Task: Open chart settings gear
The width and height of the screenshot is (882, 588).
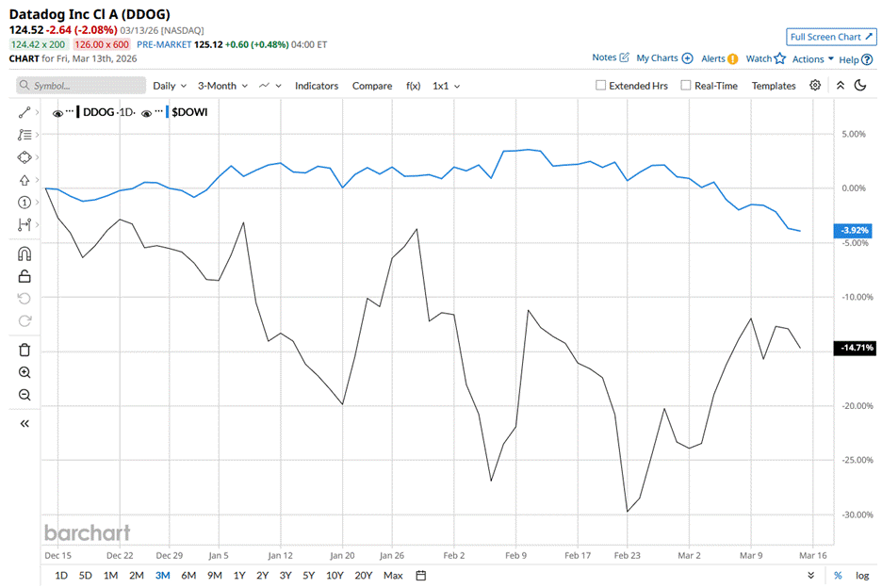Action: 815,85
